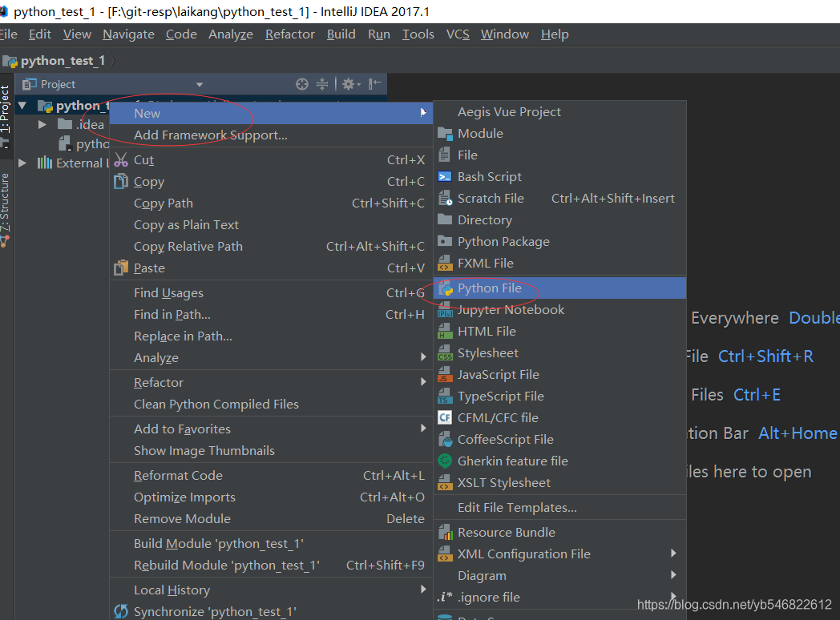Screen dimensions: 840x620
Task: Click the Synchronize refresh icon
Action: (x=121, y=611)
